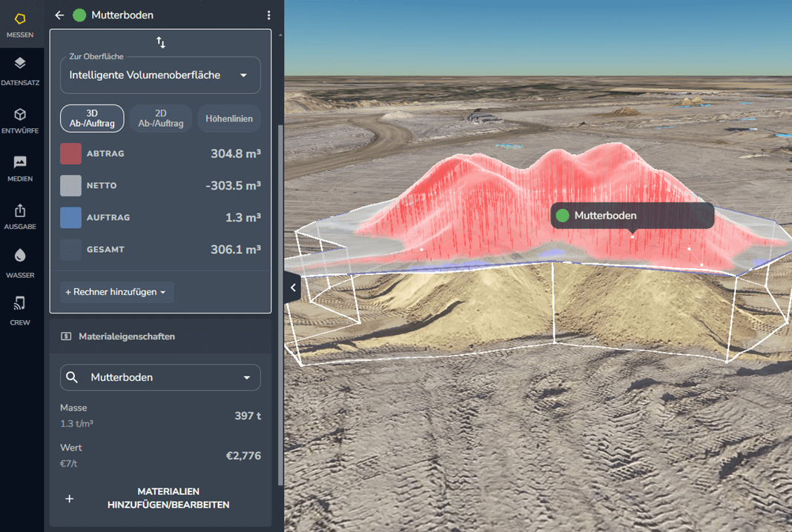The image size is (792, 532).
Task: Collapse the side panel with arrow handle
Action: [293, 287]
